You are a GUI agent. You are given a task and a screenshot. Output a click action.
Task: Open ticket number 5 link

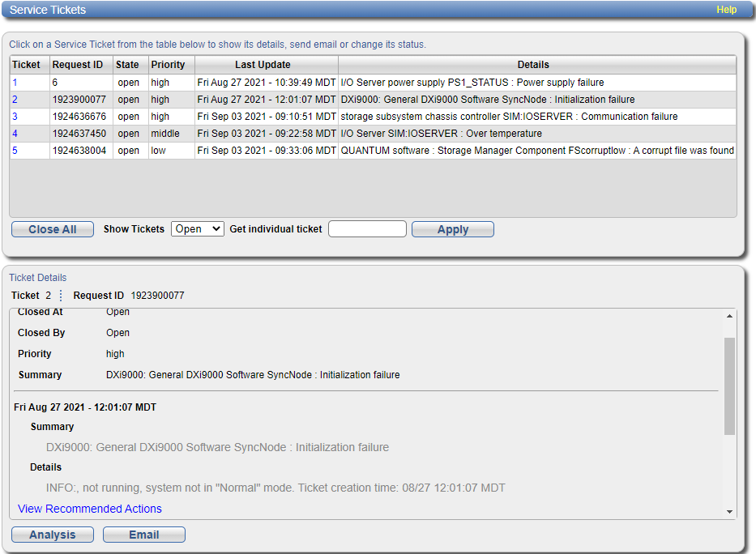(15, 151)
